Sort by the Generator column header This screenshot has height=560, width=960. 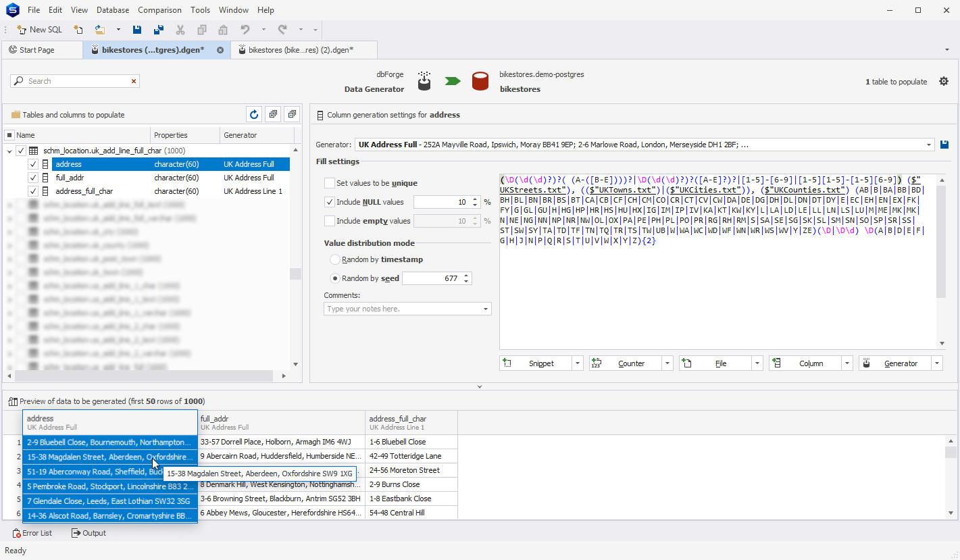click(x=256, y=135)
